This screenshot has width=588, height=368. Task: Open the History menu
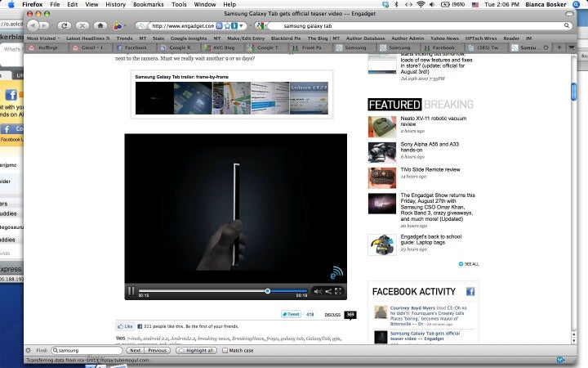pos(115,5)
